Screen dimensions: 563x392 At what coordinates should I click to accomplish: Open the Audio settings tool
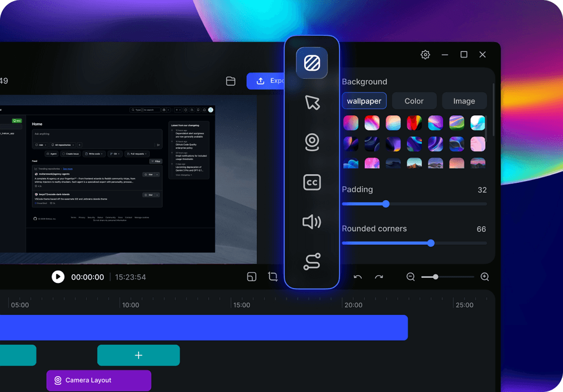pos(312,222)
